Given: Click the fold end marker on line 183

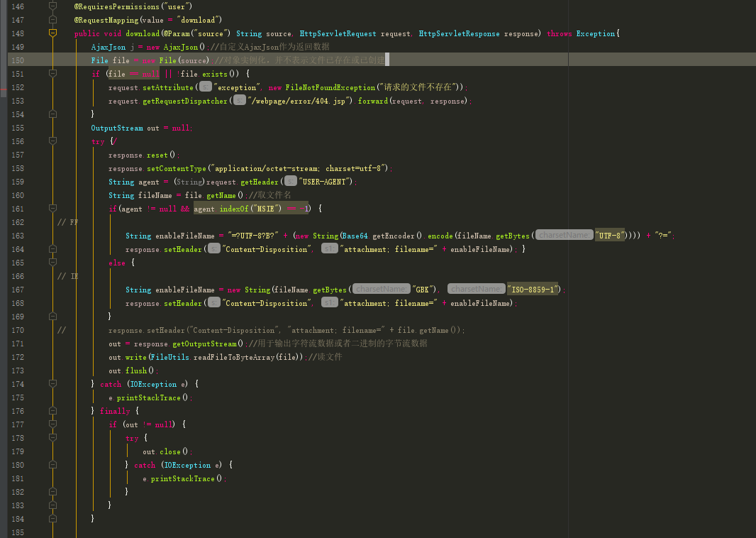Looking at the screenshot, I should click(53, 505).
